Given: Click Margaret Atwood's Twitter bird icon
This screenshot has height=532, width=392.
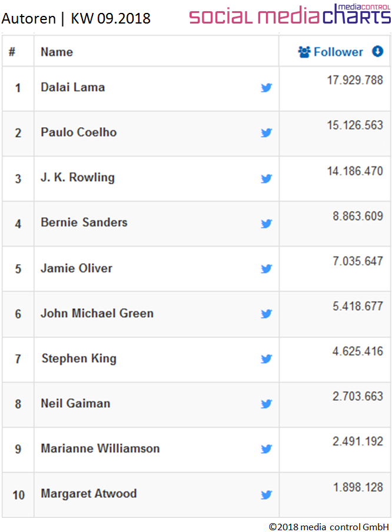Looking at the screenshot, I should click(267, 495).
